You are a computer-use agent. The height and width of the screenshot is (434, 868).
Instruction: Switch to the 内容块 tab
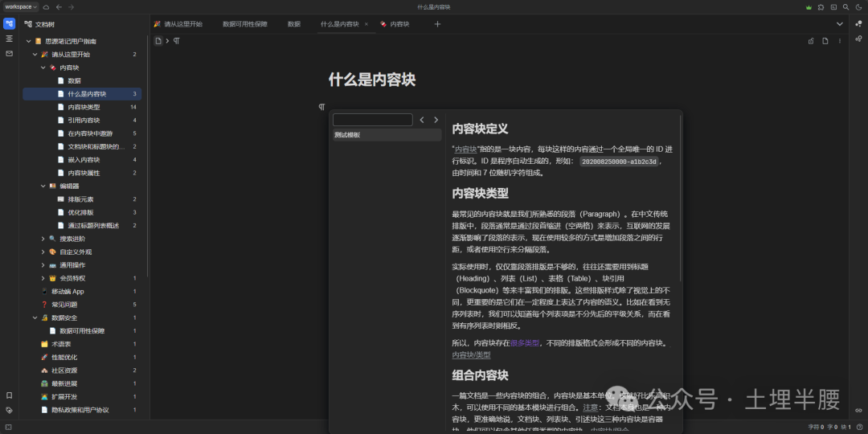pos(395,24)
